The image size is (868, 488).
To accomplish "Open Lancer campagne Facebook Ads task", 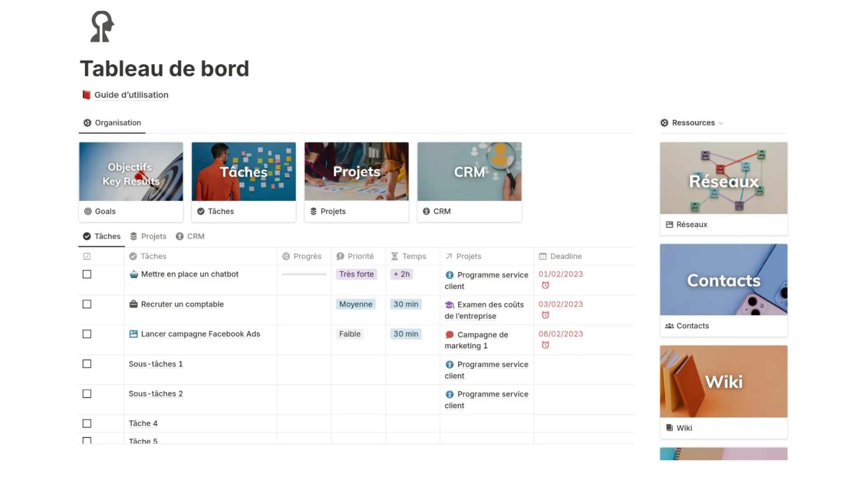I will [200, 334].
